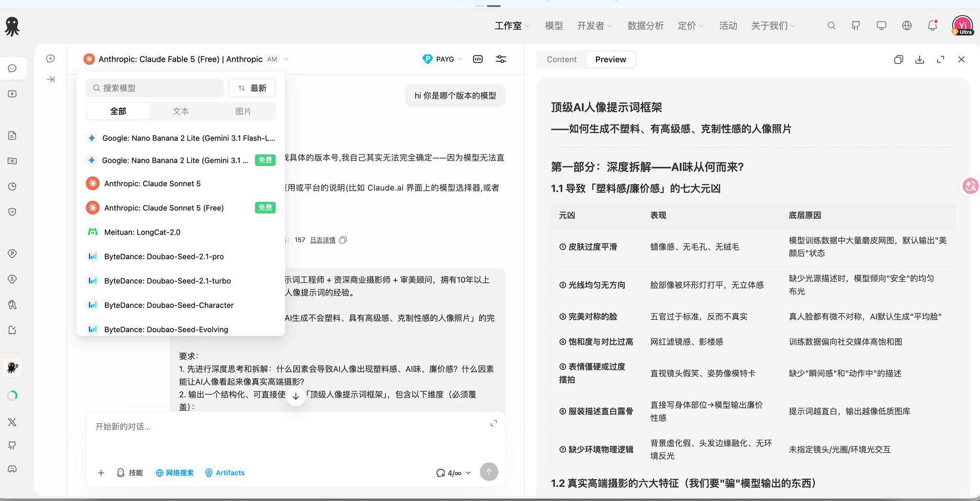Switch to the Content tab
Image resolution: width=980 pixels, height=501 pixels.
coord(561,59)
